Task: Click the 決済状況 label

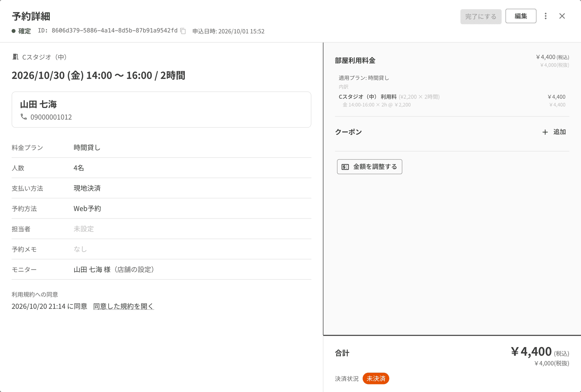Action: coord(347,379)
